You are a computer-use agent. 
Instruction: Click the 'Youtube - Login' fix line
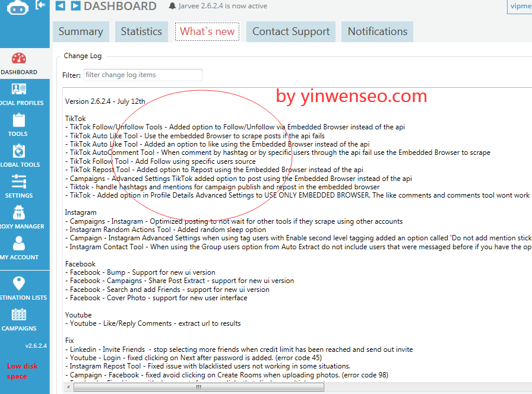[194, 358]
